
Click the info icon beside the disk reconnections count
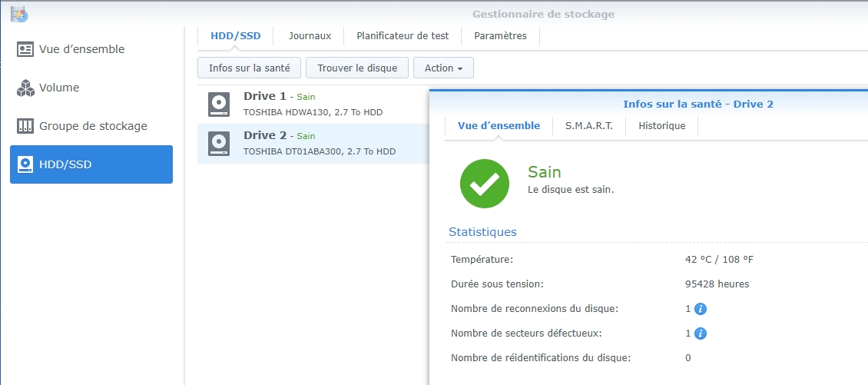click(701, 309)
